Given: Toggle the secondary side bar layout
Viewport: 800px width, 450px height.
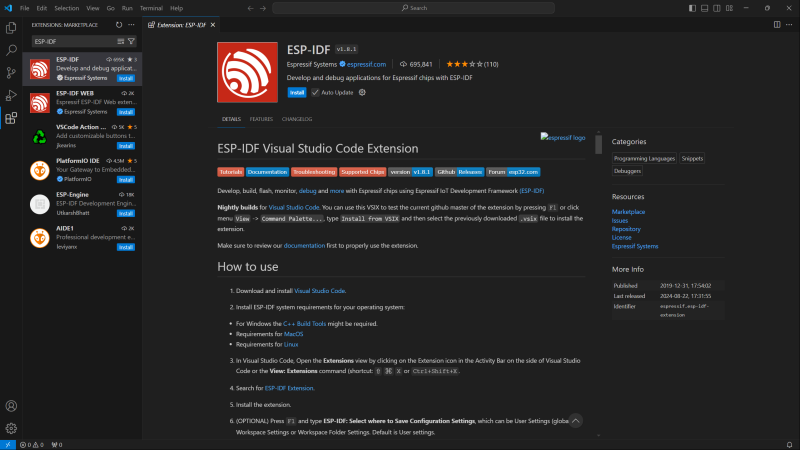Looking at the screenshot, I should point(717,8).
